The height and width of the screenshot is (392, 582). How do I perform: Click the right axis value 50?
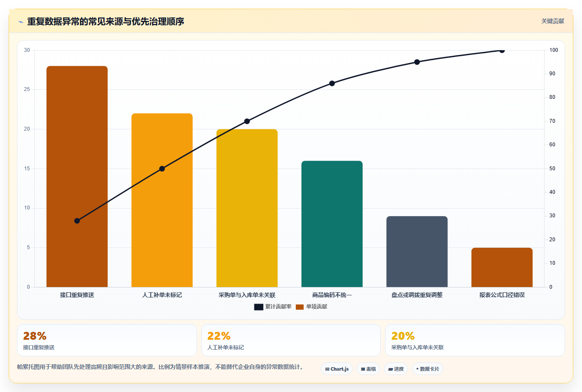(552, 169)
